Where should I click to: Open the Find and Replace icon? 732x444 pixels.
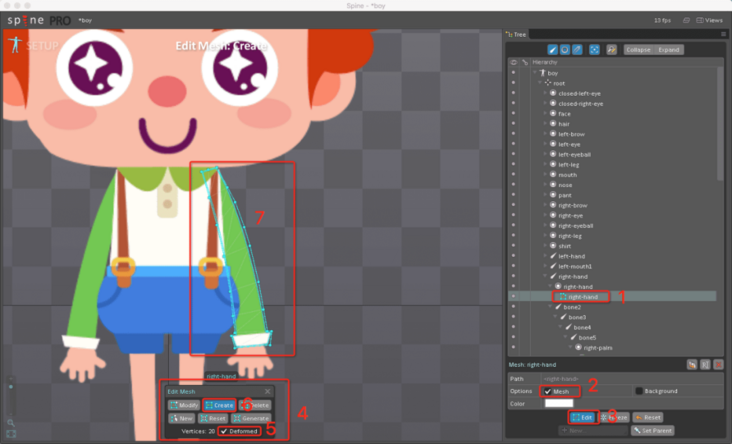pos(612,49)
